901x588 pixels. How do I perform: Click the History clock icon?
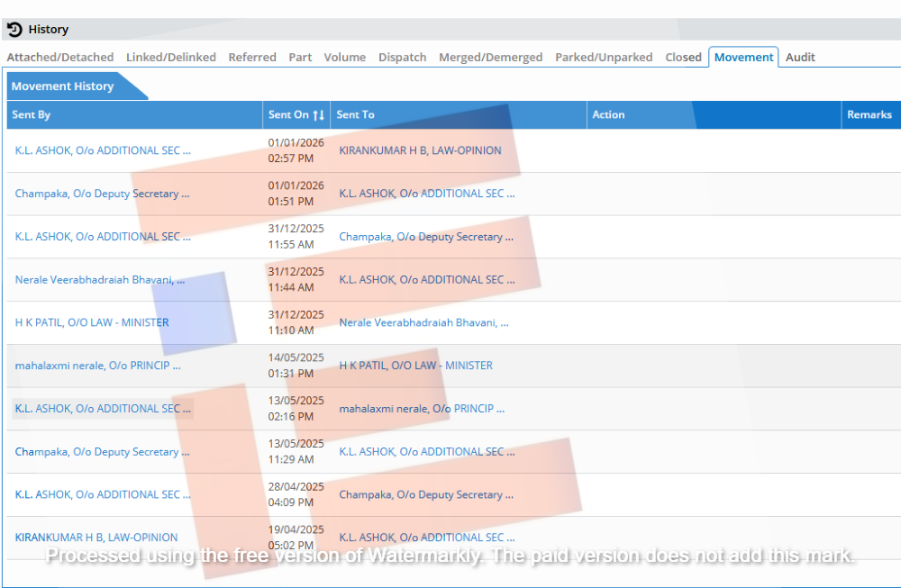click(14, 30)
